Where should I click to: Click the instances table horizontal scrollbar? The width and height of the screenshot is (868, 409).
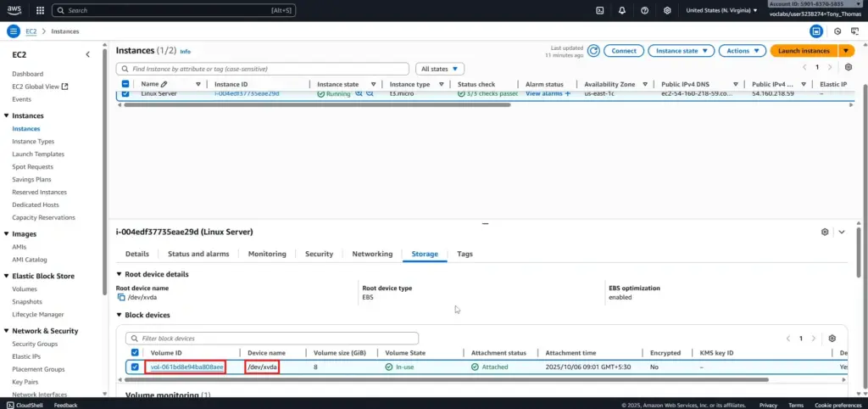tap(314, 105)
